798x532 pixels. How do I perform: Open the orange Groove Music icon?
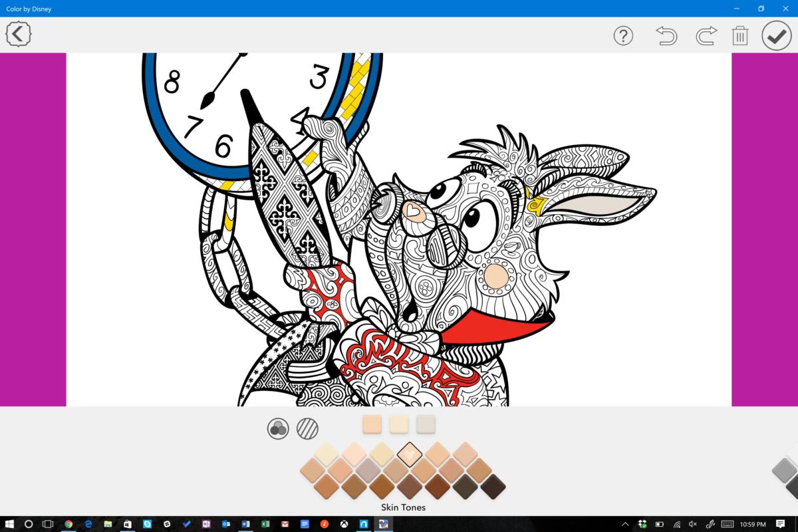(x=325, y=524)
